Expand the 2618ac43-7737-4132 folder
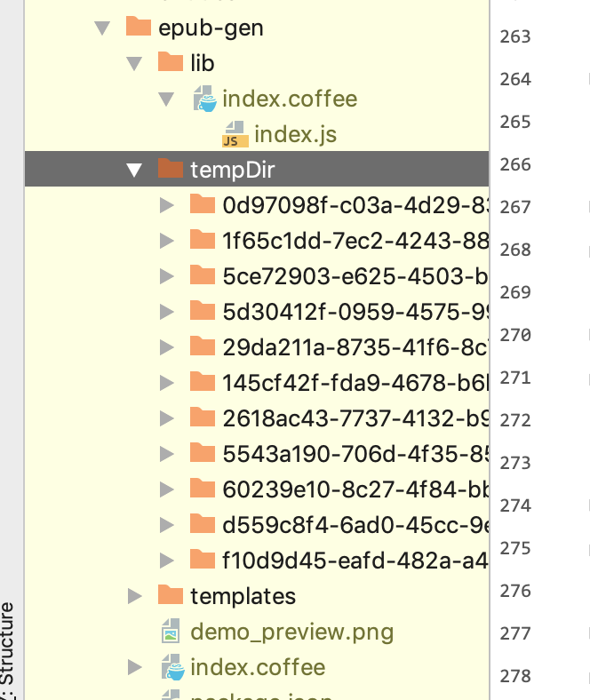Viewport: 590px width, 700px height. click(x=166, y=418)
